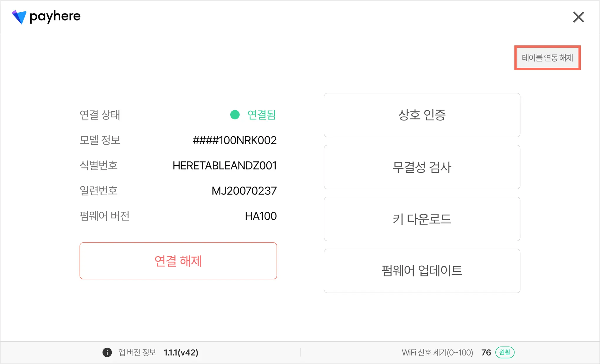Screen dimensions: 600x364
Task: Click firmware version value HA100
Action: [260, 216]
